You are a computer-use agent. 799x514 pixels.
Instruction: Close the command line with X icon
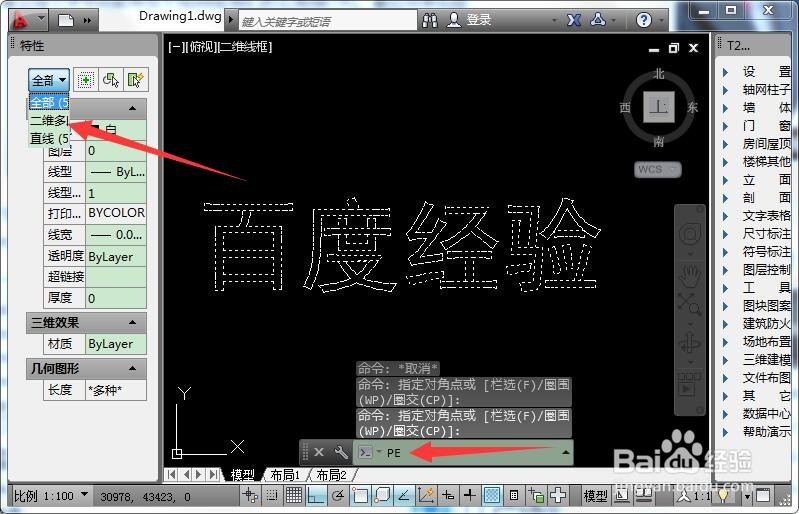[x=319, y=452]
